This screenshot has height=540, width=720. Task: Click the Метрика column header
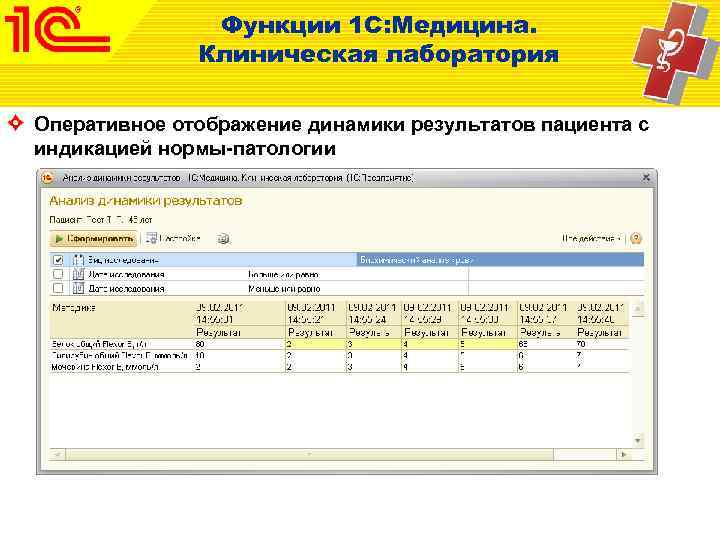pyautogui.click(x=73, y=308)
